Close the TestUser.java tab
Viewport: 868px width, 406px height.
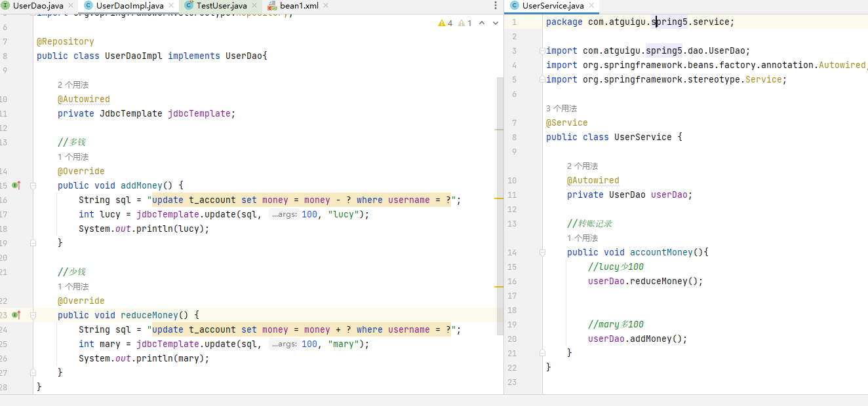tap(254, 6)
